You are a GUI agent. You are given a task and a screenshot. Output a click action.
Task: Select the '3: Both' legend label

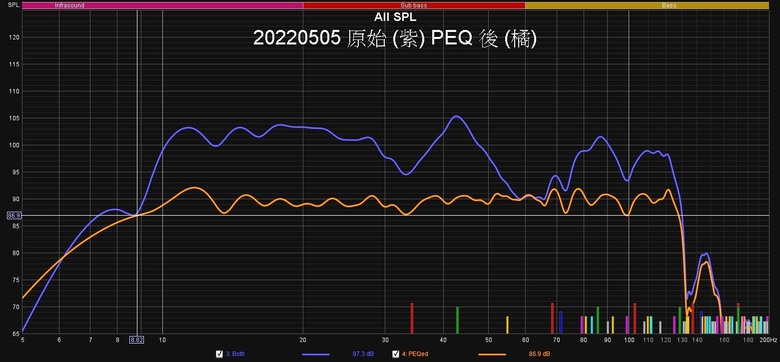(x=235, y=354)
